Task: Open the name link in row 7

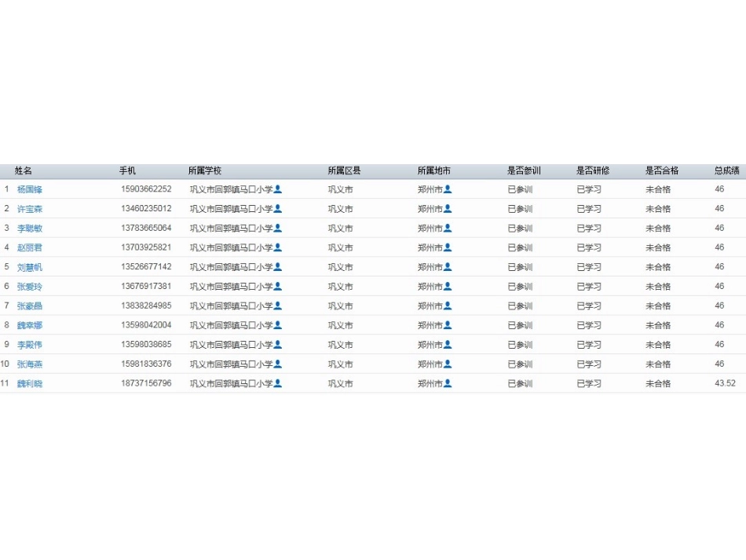Action: pos(30,306)
